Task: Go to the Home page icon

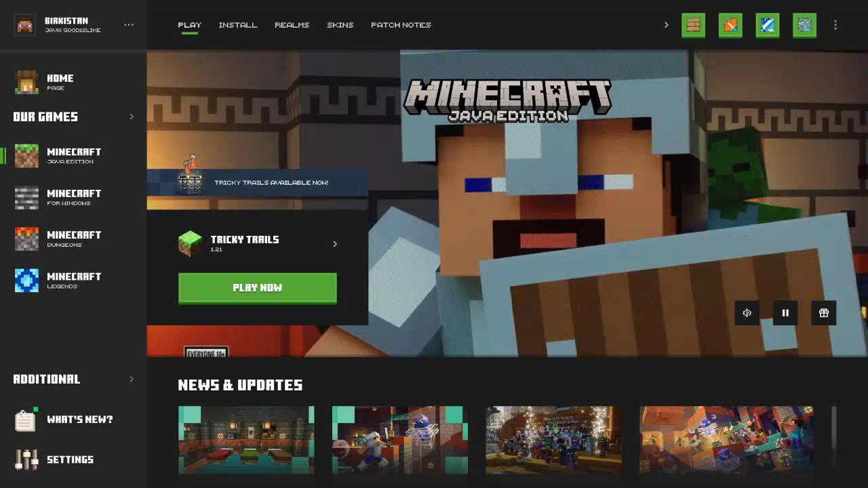Action: (x=27, y=82)
